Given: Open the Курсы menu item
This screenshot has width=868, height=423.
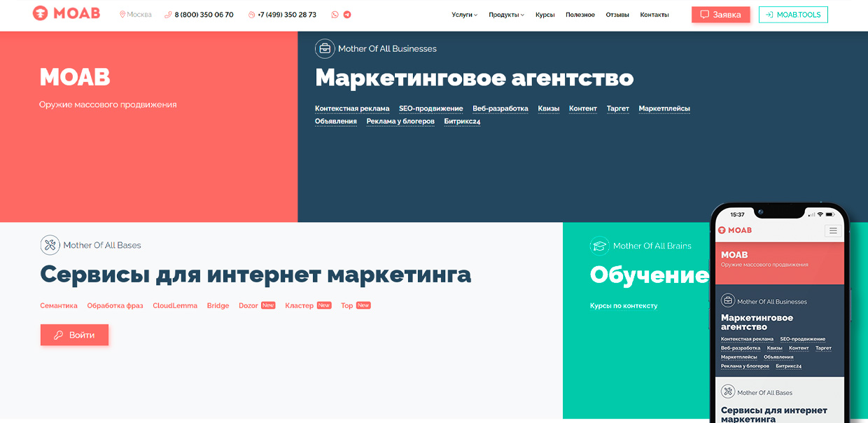Looking at the screenshot, I should 545,15.
